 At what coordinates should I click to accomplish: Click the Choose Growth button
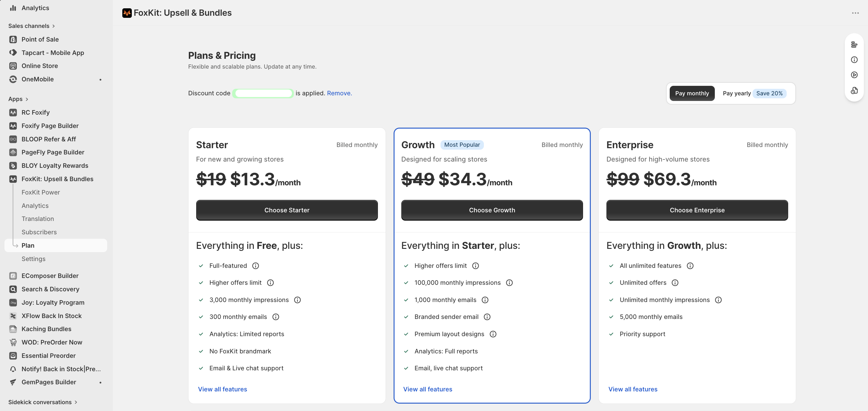tap(492, 210)
